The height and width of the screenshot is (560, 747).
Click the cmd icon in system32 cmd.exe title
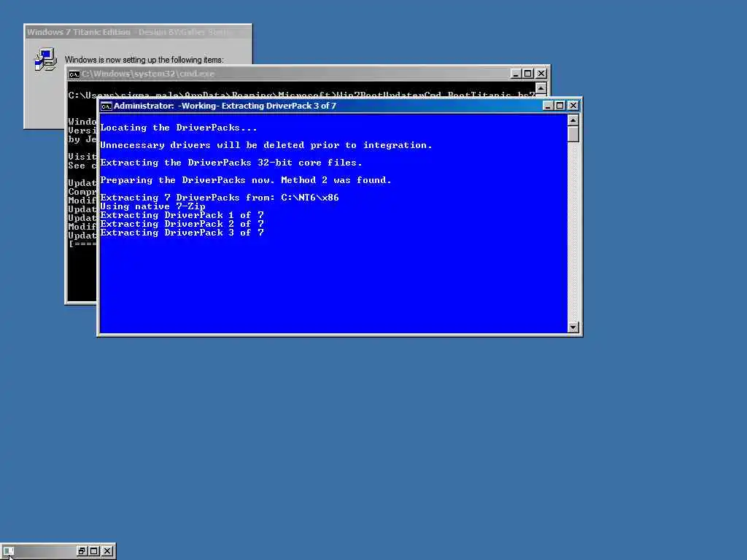(74, 74)
